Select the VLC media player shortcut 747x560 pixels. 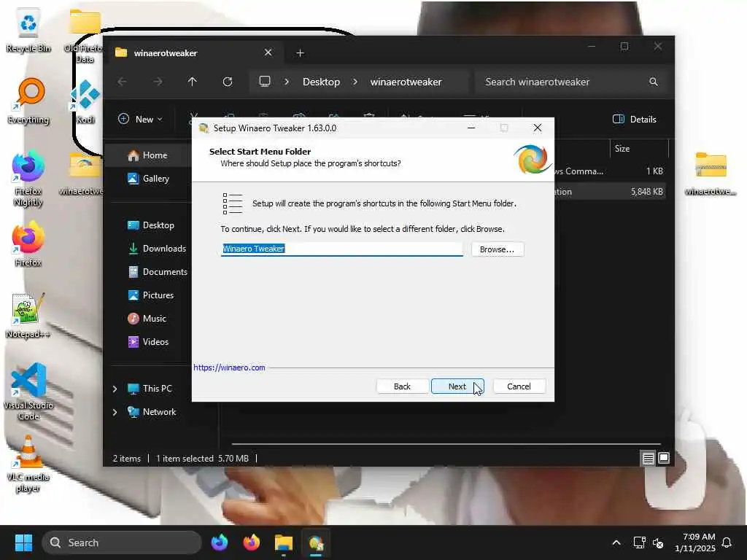[x=28, y=464]
